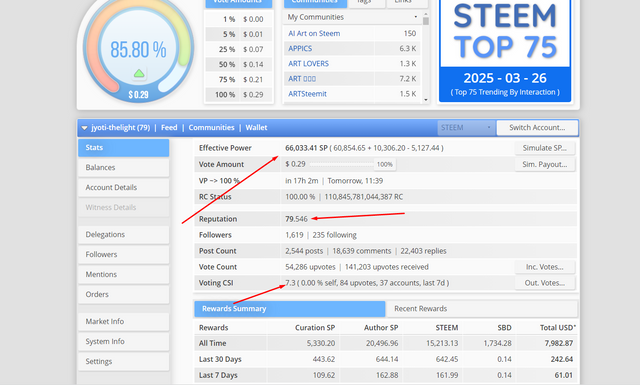Switch to Rewards Summary tab
Viewport: 640px width, 385px height.
[x=289, y=309]
